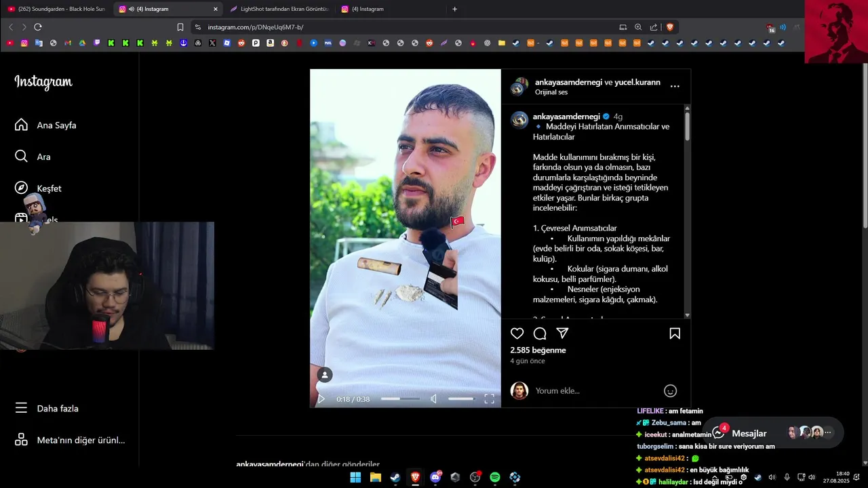868x488 pixels.
Task: Open the Reddit bookmark in the bookmarks bar
Action: pos(241,43)
